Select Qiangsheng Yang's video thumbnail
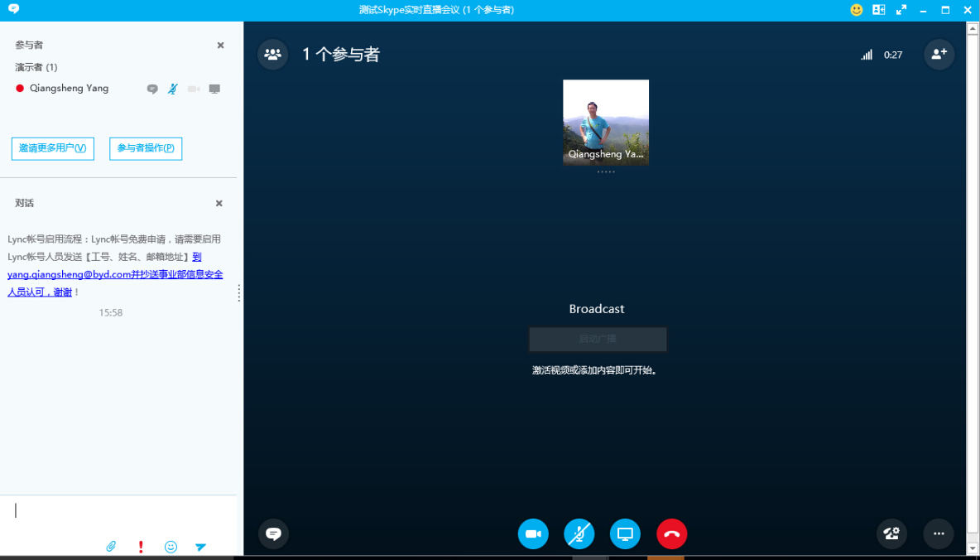Screen dimensions: 980x560 [606, 122]
